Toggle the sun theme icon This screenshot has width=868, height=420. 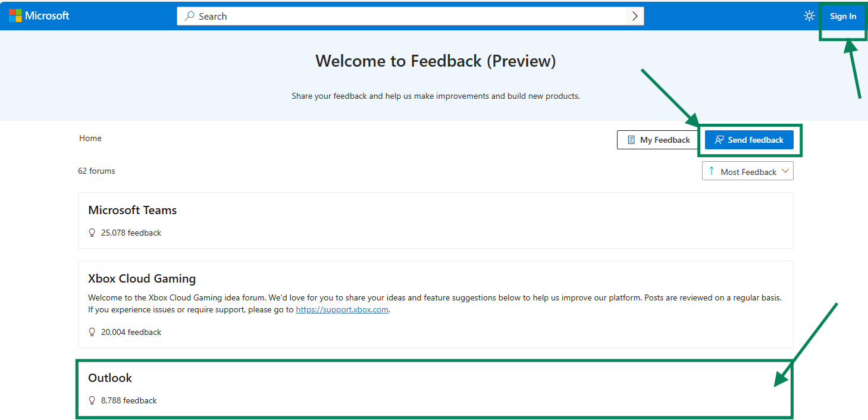coord(809,16)
